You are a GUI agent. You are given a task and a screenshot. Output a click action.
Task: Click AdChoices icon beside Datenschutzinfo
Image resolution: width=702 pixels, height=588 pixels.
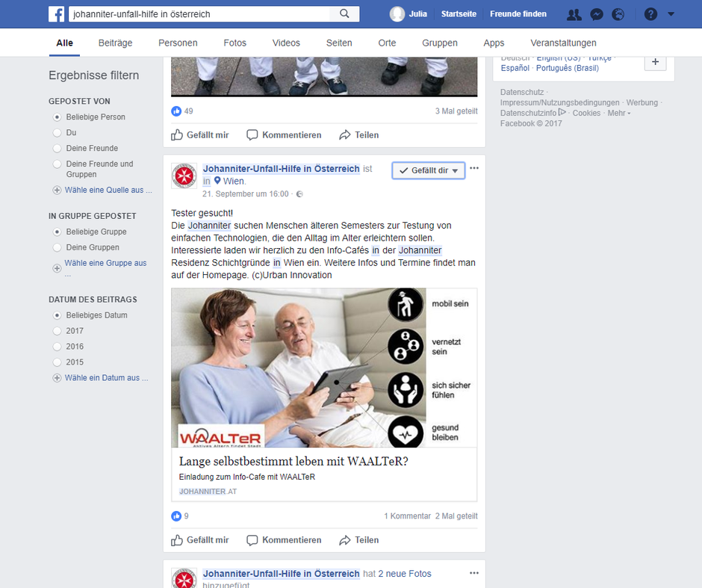pos(562,112)
